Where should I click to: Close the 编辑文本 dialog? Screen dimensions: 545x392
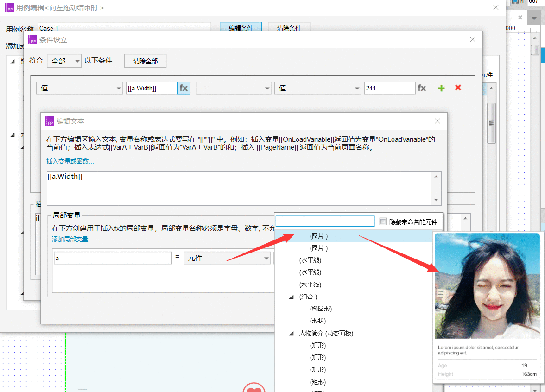(437, 121)
